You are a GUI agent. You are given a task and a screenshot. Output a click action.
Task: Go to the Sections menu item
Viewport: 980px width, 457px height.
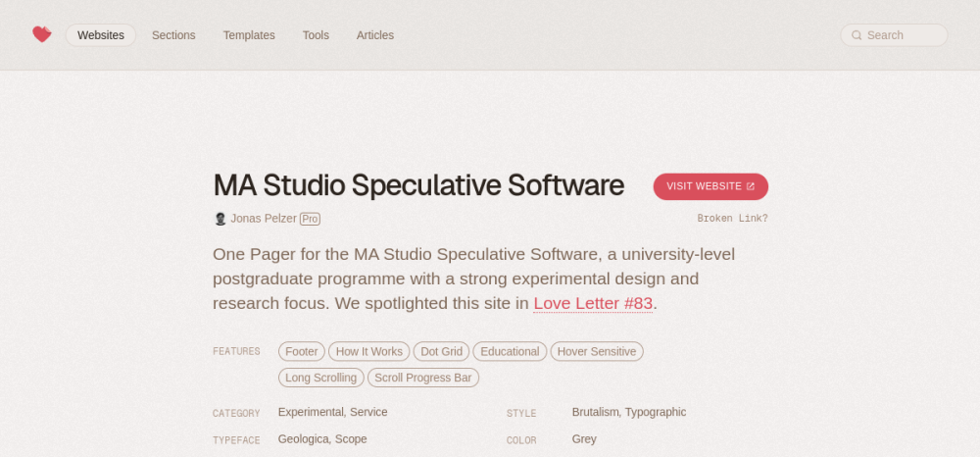pyautogui.click(x=173, y=35)
